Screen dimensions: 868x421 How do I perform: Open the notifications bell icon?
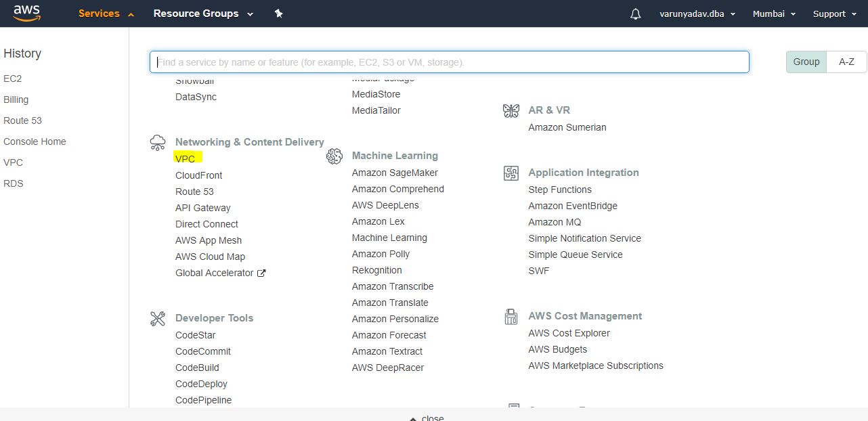tap(635, 14)
